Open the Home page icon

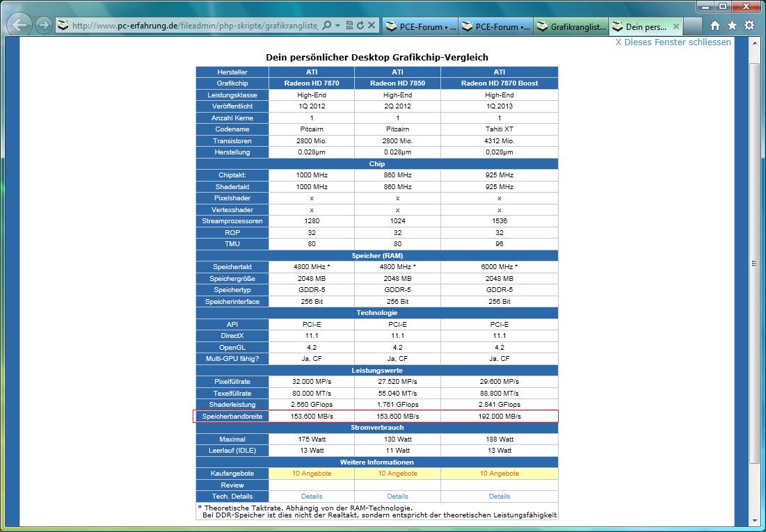click(x=715, y=26)
